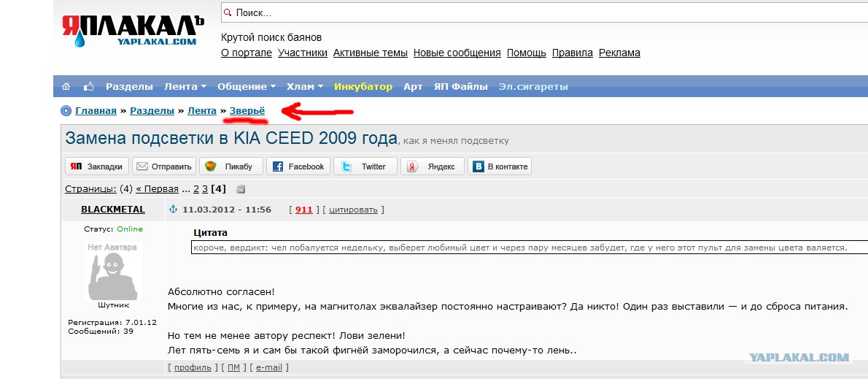This screenshot has width=868, height=379.
Task: Go to page 3 of the topic
Action: [x=205, y=189]
